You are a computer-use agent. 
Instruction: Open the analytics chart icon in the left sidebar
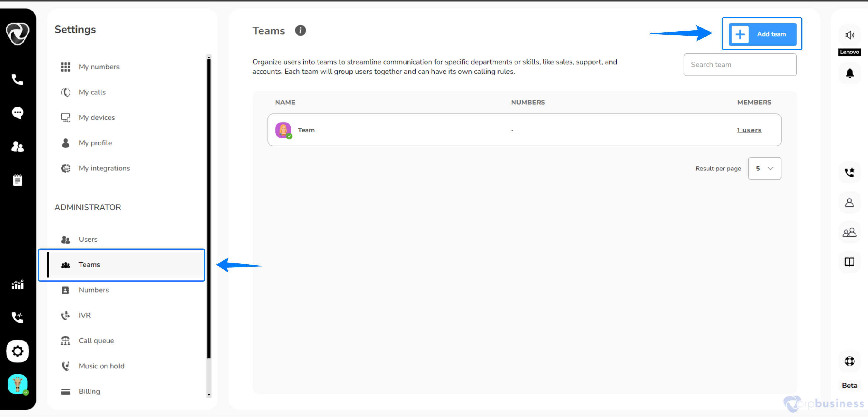click(18, 285)
